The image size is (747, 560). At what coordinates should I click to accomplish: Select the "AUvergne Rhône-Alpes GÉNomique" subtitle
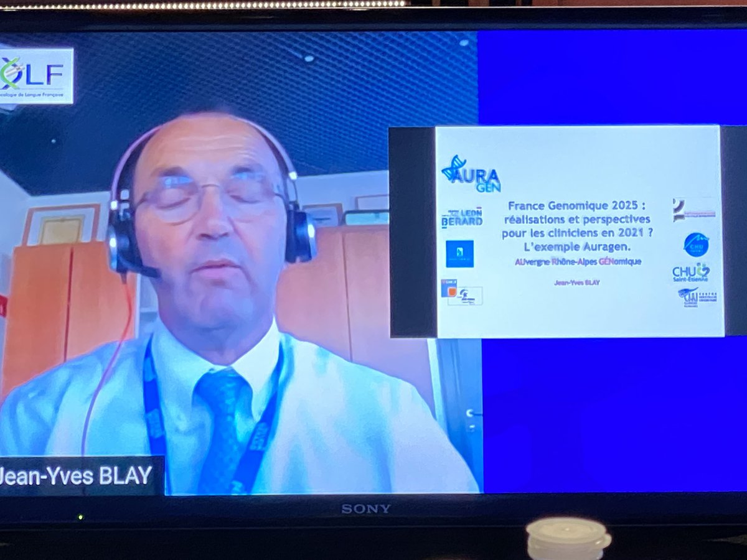[577, 262]
